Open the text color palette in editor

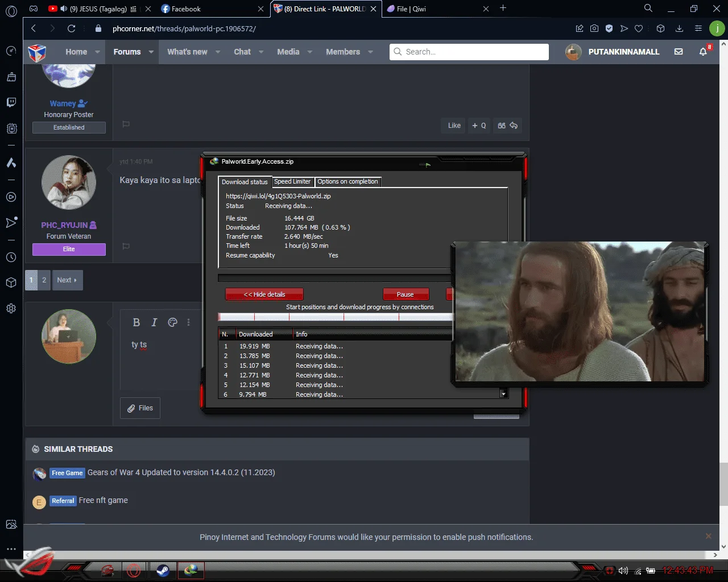[173, 322]
